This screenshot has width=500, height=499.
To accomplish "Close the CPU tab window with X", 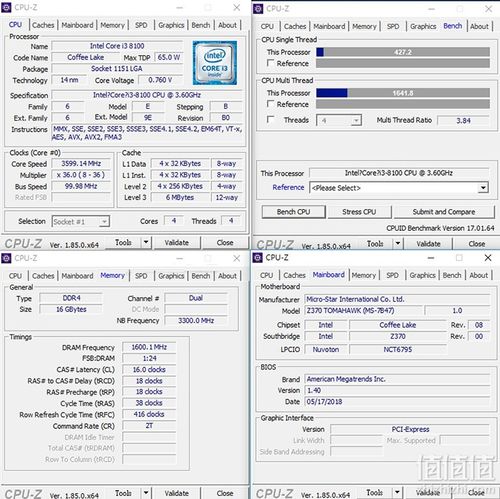I will coord(237,7).
